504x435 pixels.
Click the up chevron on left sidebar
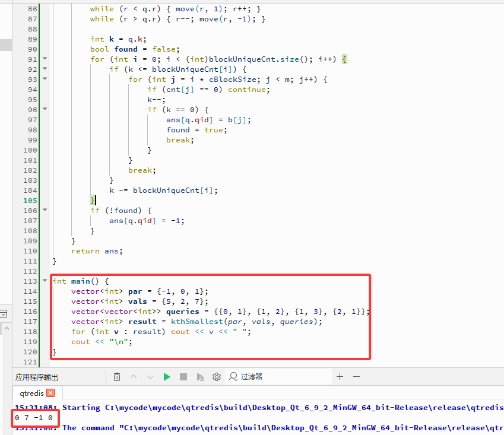point(7,328)
